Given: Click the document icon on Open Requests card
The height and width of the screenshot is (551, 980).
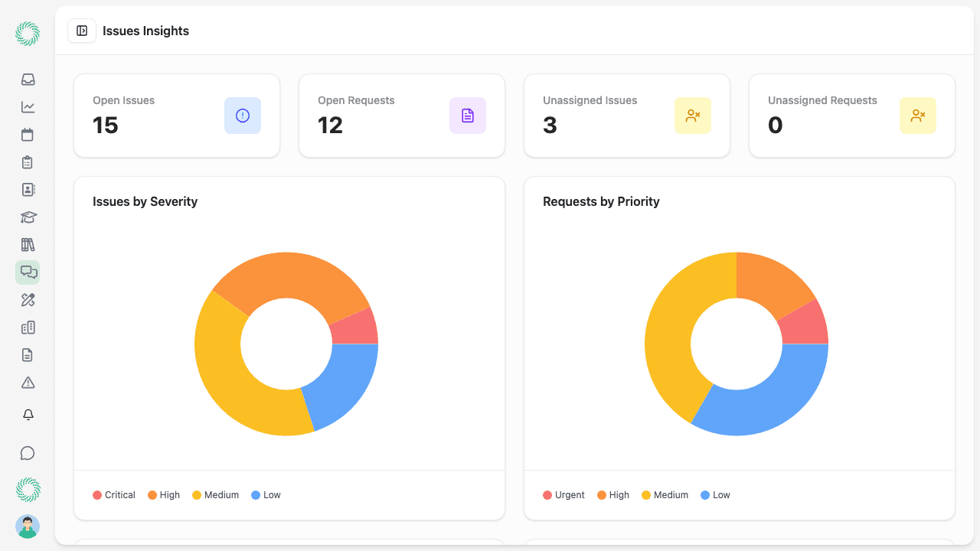Looking at the screenshot, I should pos(467,116).
